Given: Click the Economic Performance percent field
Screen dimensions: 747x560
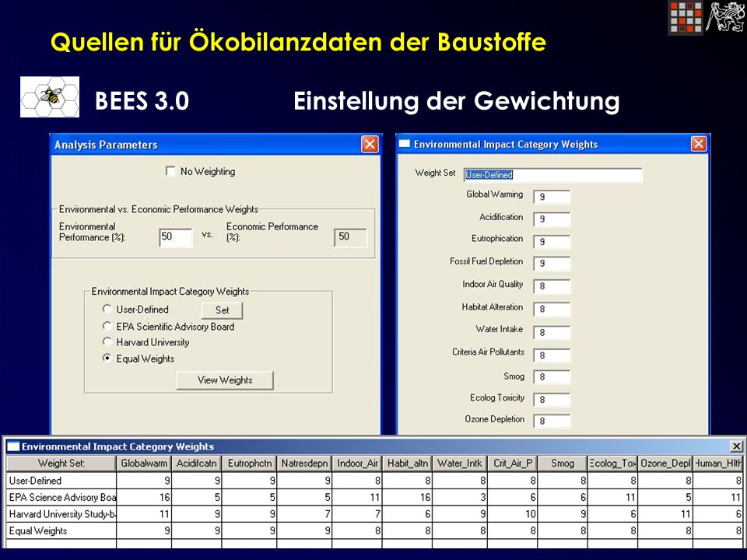Looking at the screenshot, I should [351, 237].
